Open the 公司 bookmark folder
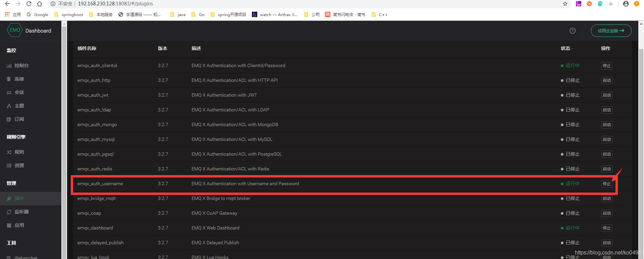Image resolution: width=644 pixels, height=259 pixels. click(312, 14)
